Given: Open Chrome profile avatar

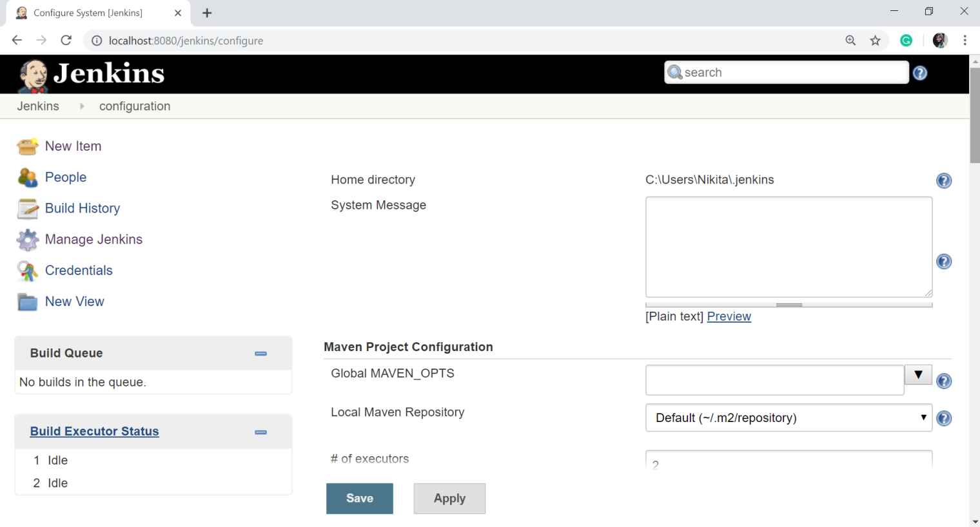Looking at the screenshot, I should click(x=940, y=41).
